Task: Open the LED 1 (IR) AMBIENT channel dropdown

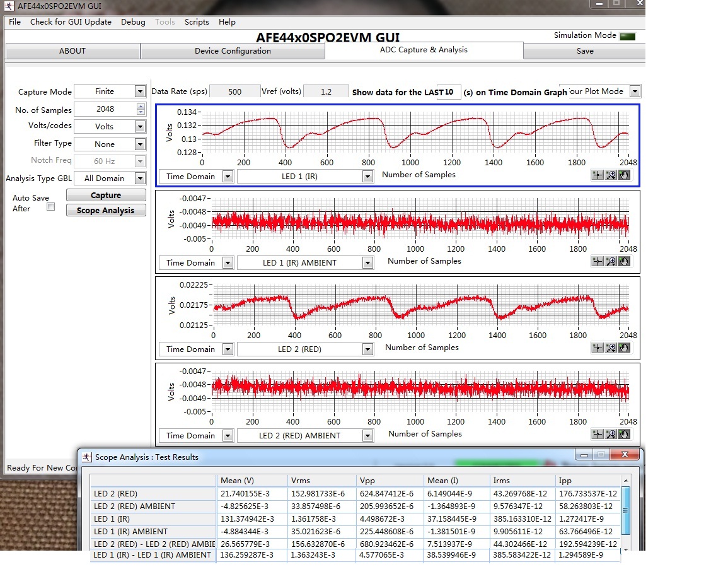Action: pos(367,263)
